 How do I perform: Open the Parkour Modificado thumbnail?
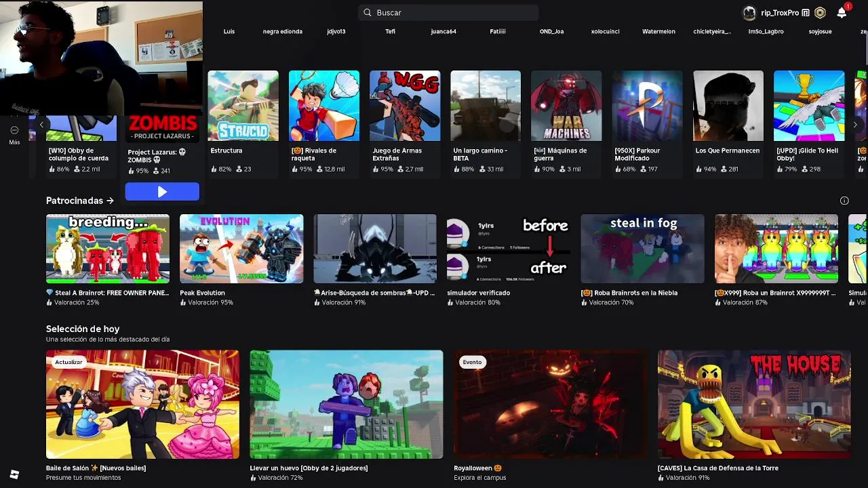click(x=647, y=106)
